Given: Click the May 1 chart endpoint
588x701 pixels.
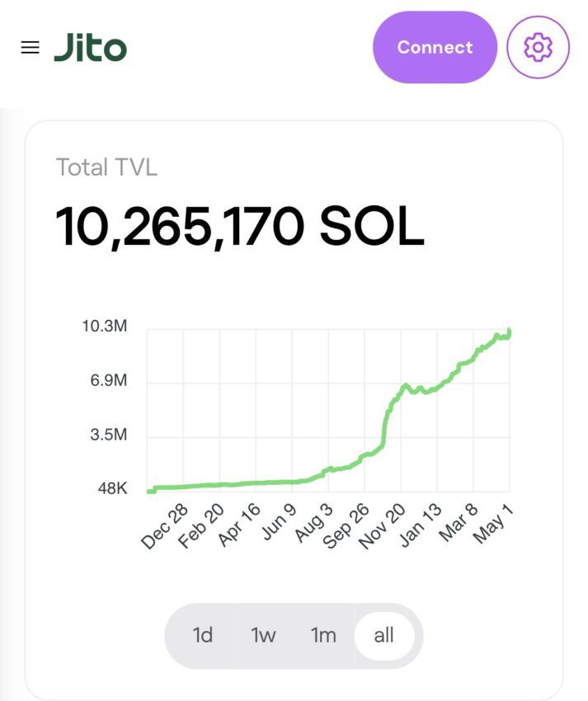Looking at the screenshot, I should point(510,332).
